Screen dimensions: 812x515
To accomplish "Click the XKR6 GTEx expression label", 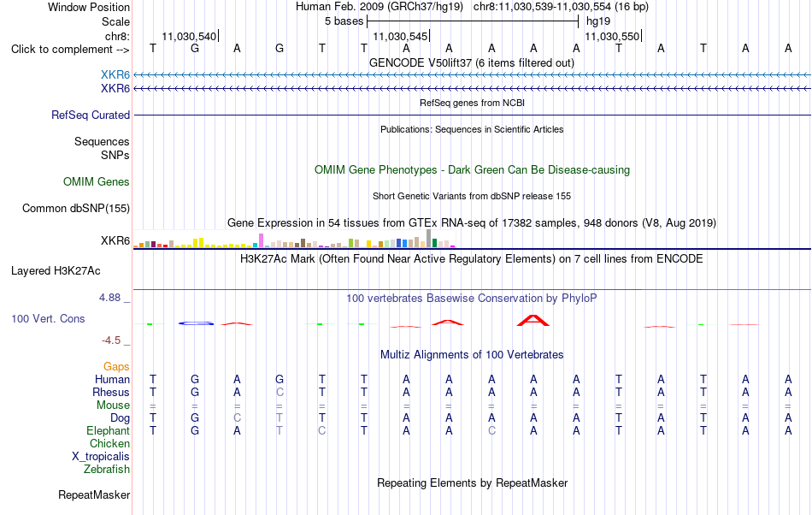I will pyautogui.click(x=115, y=241).
